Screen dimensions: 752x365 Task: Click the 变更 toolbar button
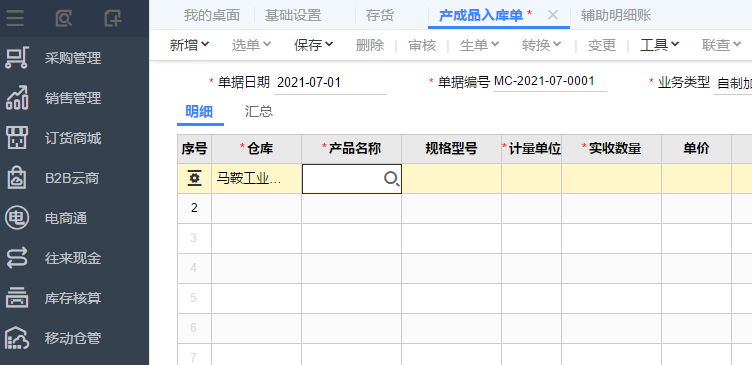click(602, 45)
